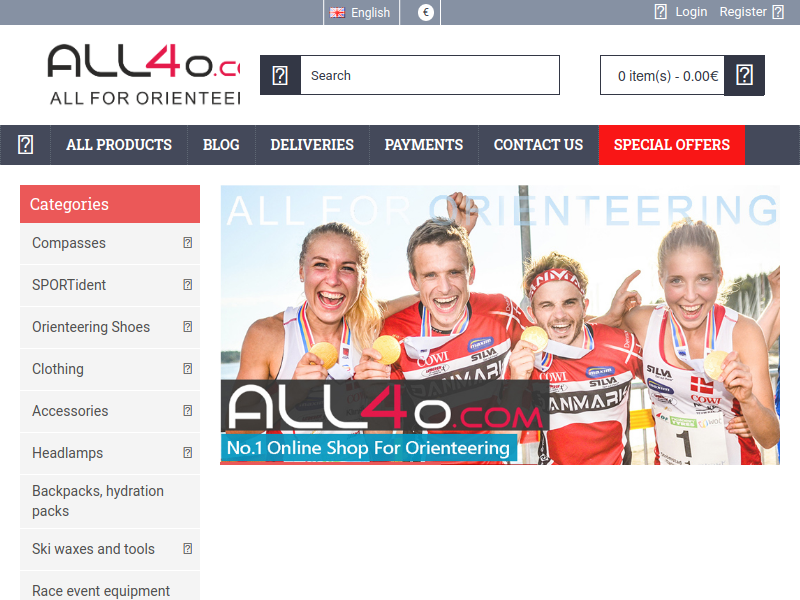Expand the Accessories category
800x600 pixels.
pyautogui.click(x=188, y=411)
